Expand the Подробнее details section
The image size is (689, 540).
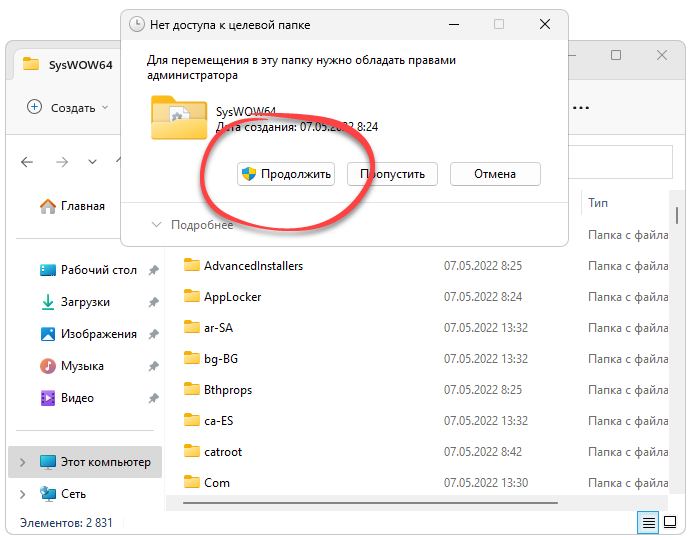192,225
